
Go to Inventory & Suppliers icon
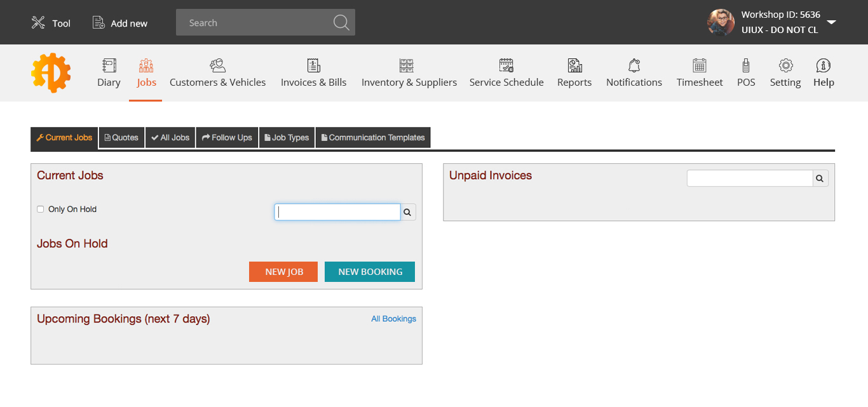coord(407,65)
